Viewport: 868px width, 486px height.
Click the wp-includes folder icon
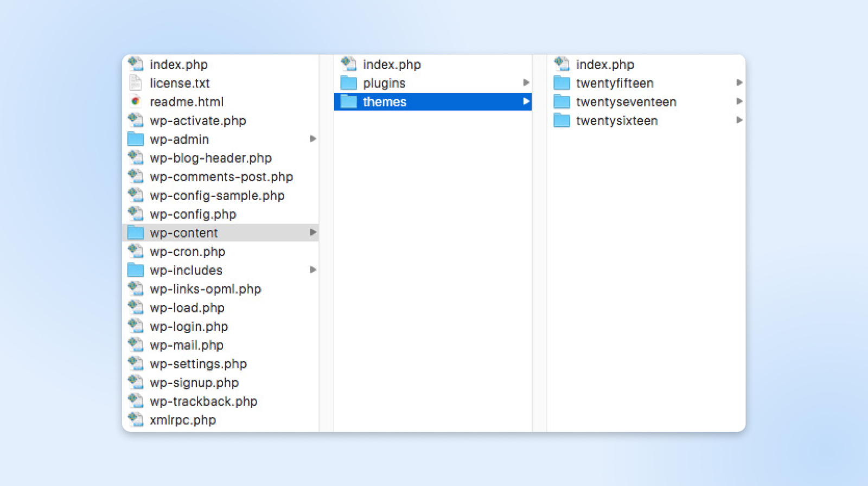coord(135,270)
